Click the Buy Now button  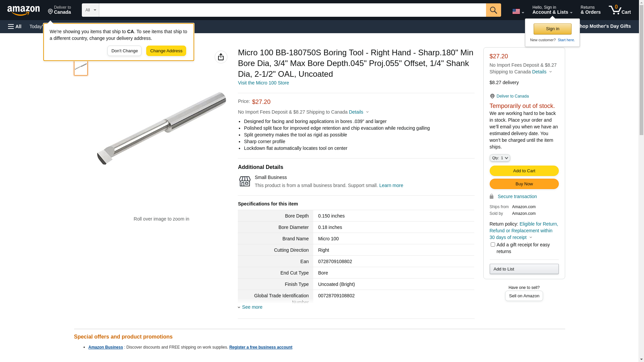tap(524, 184)
